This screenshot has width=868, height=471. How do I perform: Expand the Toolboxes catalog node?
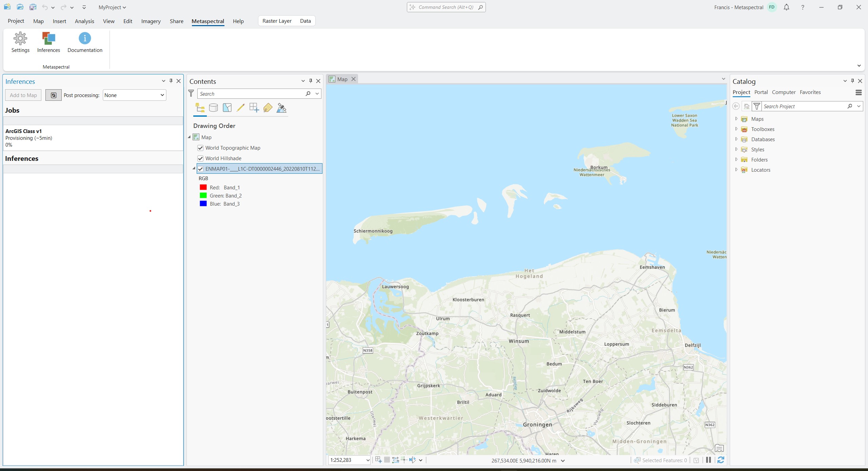pyautogui.click(x=736, y=129)
